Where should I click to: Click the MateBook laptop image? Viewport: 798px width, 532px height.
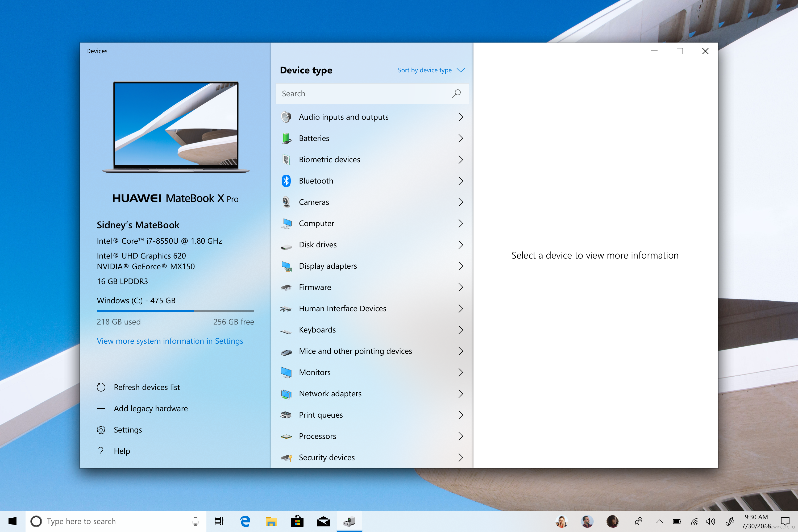click(x=176, y=127)
